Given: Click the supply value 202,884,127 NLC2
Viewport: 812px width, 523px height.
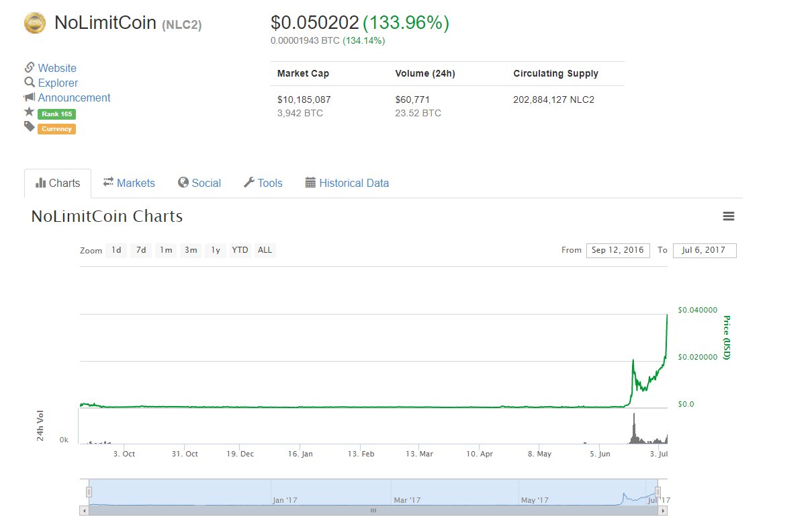Looking at the screenshot, I should 553,99.
